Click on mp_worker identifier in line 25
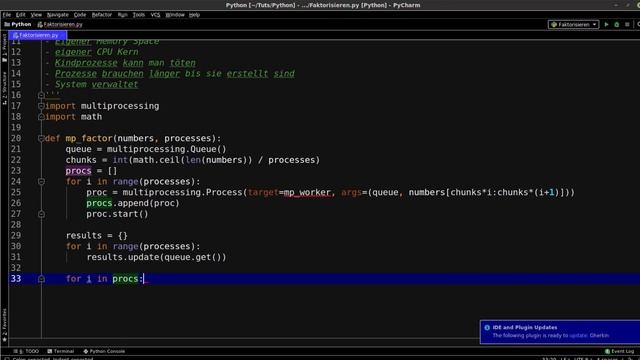Image resolution: width=640 pixels, height=360 pixels. pos(307,192)
